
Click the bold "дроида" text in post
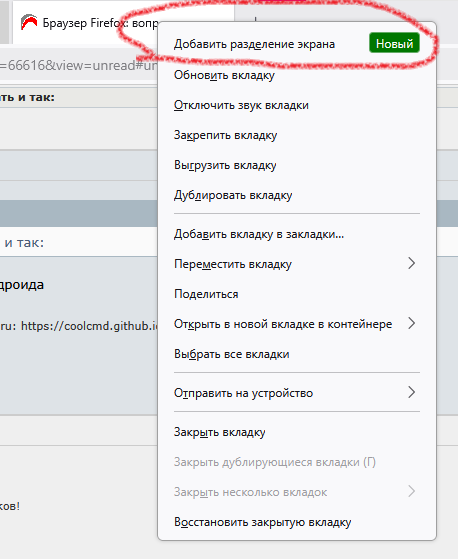tap(22, 285)
